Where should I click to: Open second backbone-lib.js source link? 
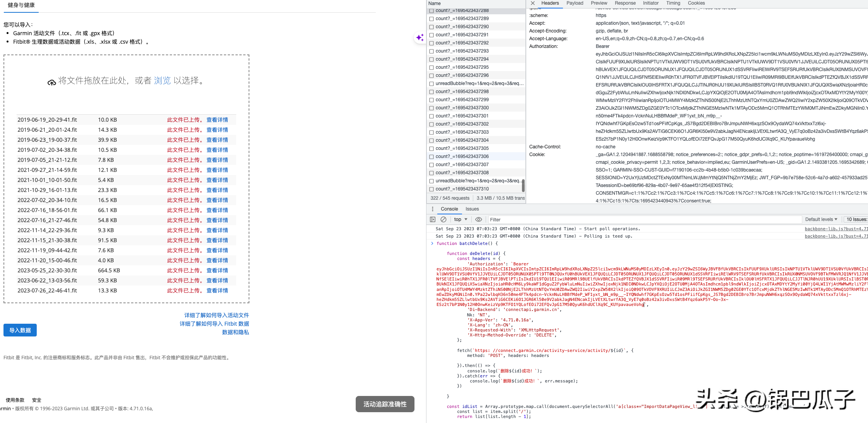click(x=836, y=236)
